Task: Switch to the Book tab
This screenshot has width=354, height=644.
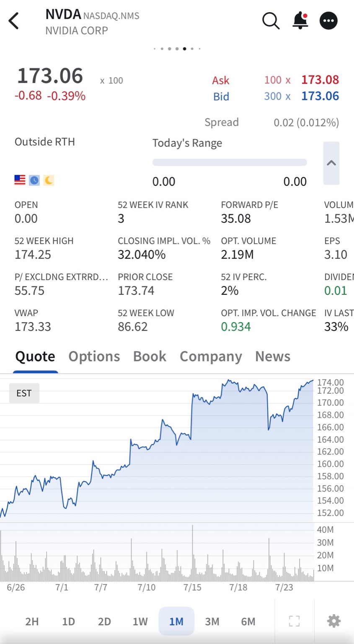Action: pos(150,356)
